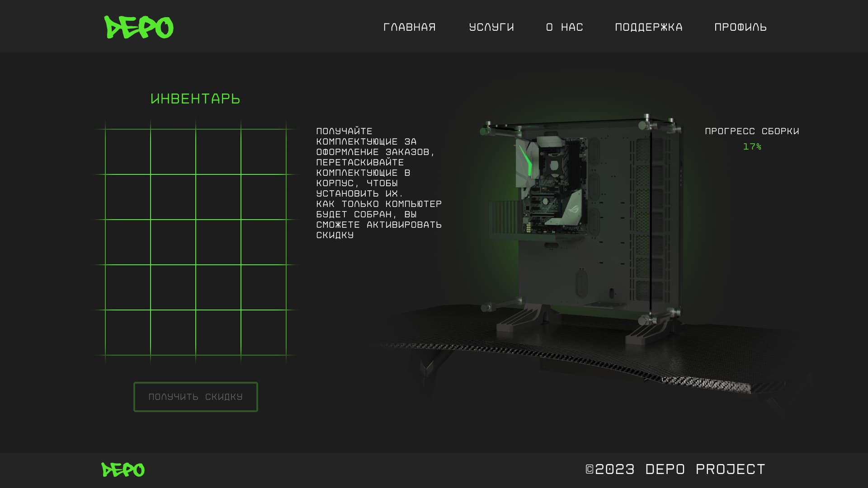Click the ©2023 DEPO PROJECT footer text
Image resolution: width=868 pixels, height=488 pixels.
point(675,469)
